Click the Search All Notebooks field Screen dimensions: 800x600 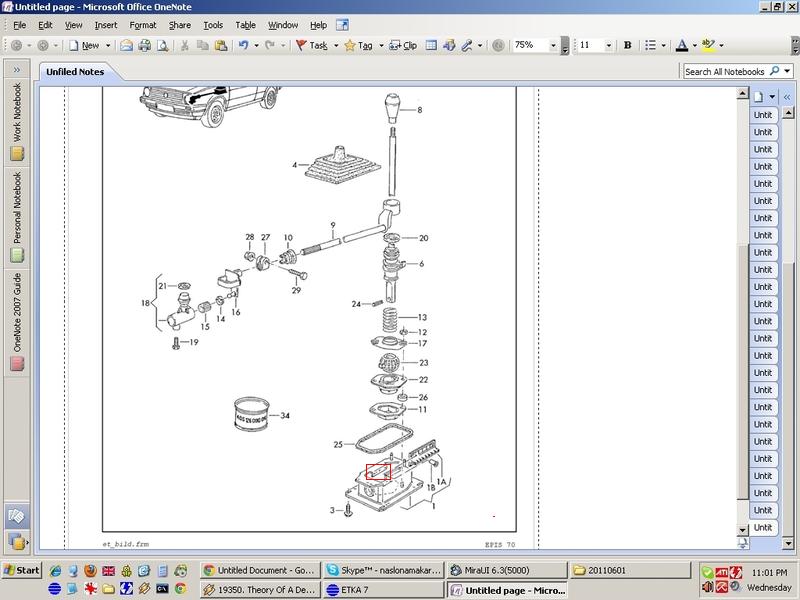[x=725, y=71]
